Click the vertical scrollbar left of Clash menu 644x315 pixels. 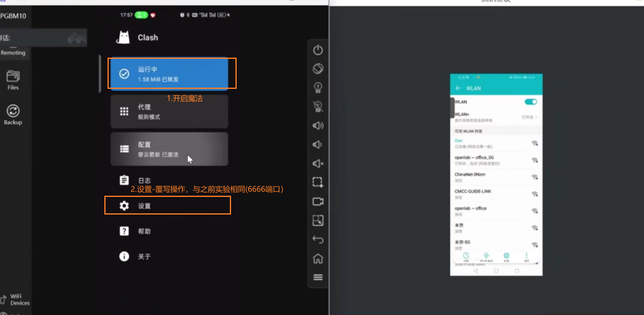click(100, 74)
